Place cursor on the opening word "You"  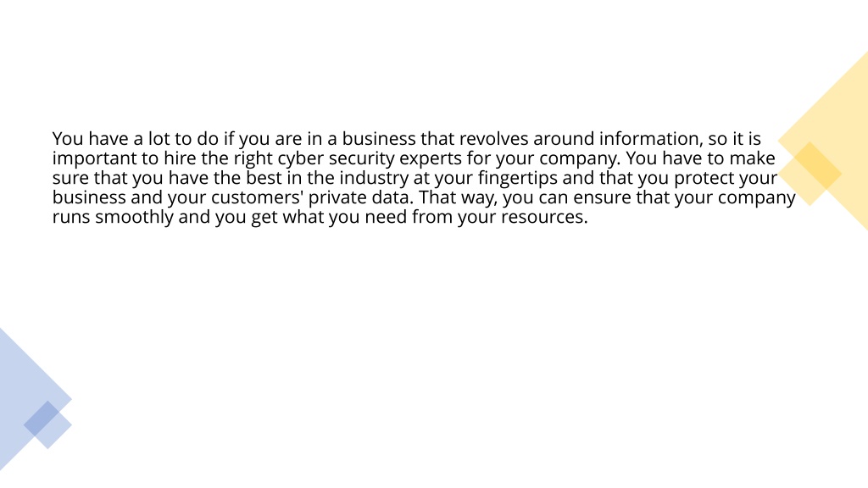[68, 138]
